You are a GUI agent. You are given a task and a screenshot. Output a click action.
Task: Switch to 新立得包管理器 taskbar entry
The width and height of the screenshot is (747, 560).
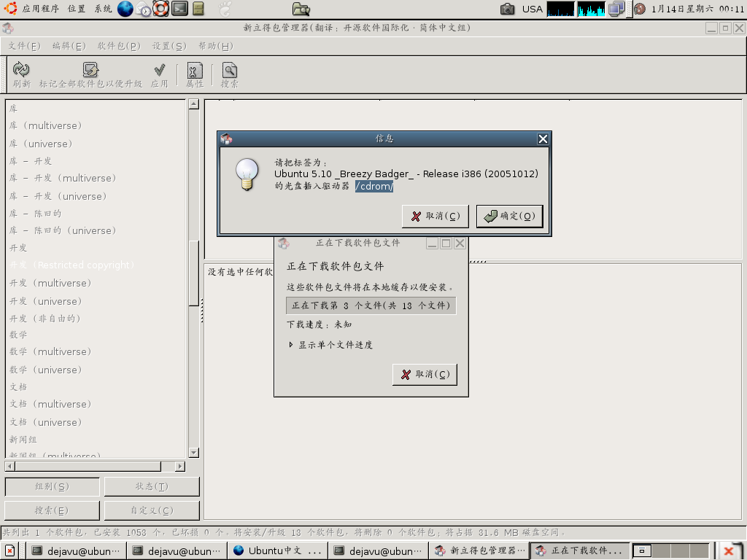tap(479, 551)
